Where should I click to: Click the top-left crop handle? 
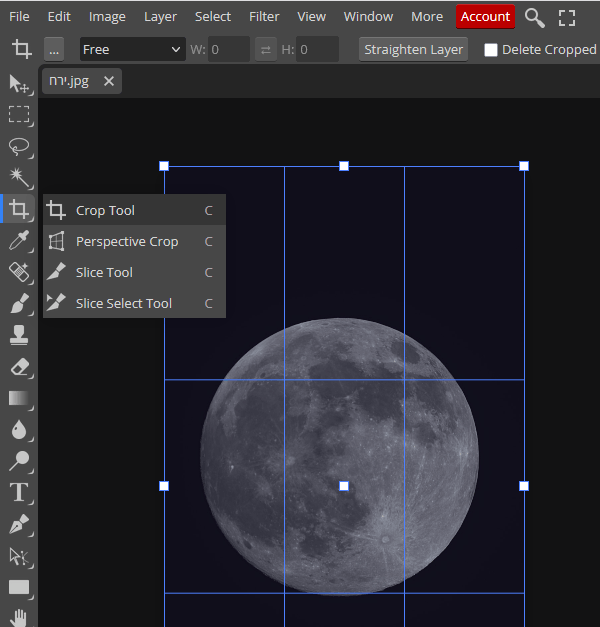(164, 166)
